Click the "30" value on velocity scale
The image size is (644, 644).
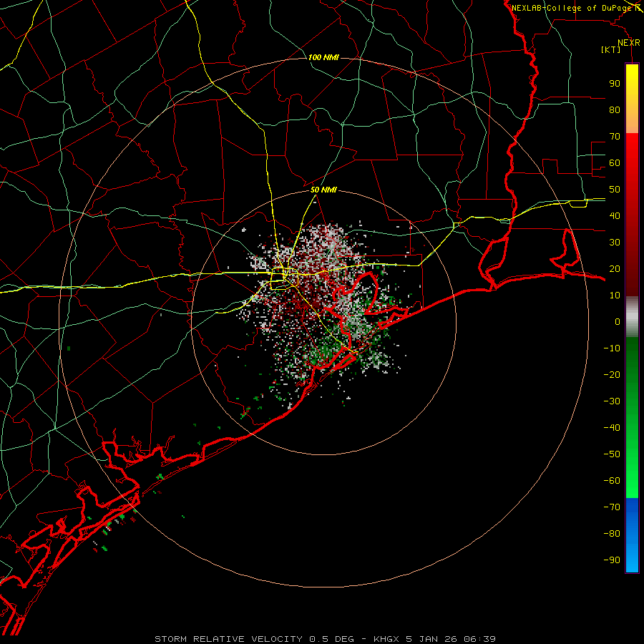tap(615, 243)
